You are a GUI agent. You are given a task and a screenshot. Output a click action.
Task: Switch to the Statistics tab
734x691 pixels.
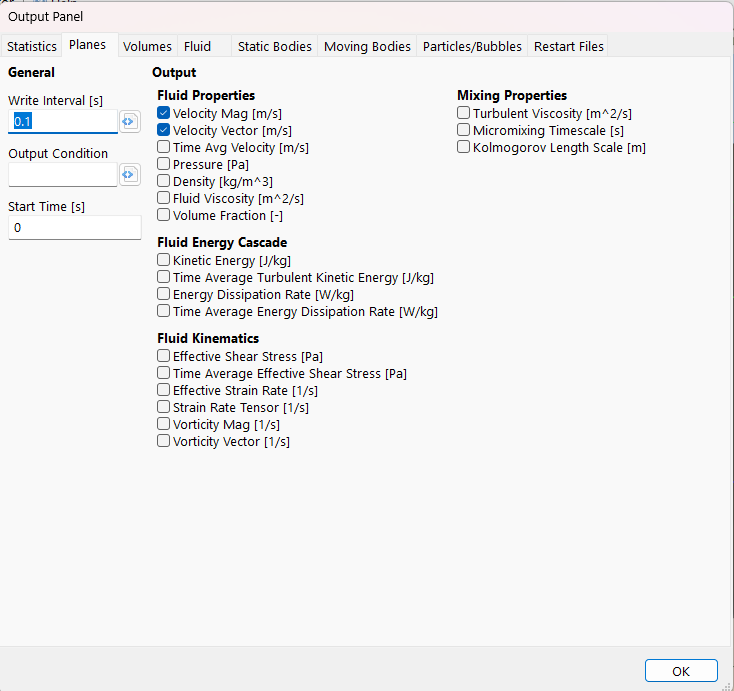click(x=32, y=47)
